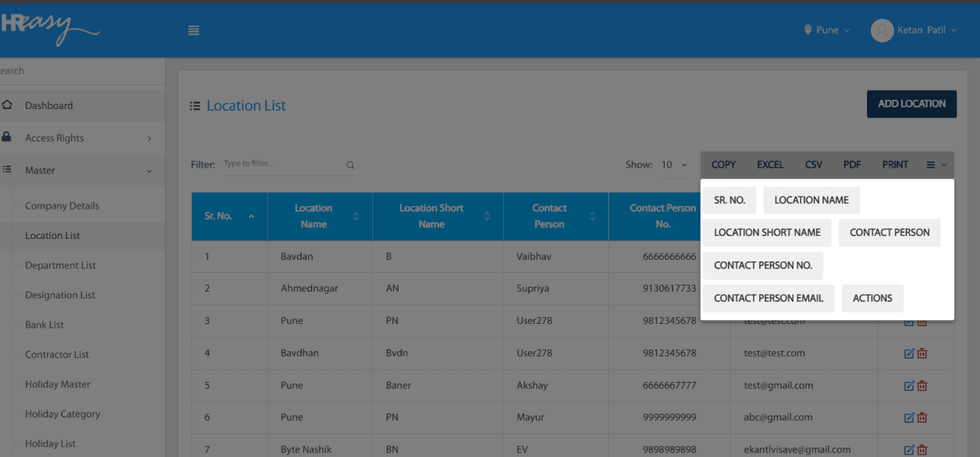
Task: Sort by Sr. No. column arrow
Action: click(251, 217)
